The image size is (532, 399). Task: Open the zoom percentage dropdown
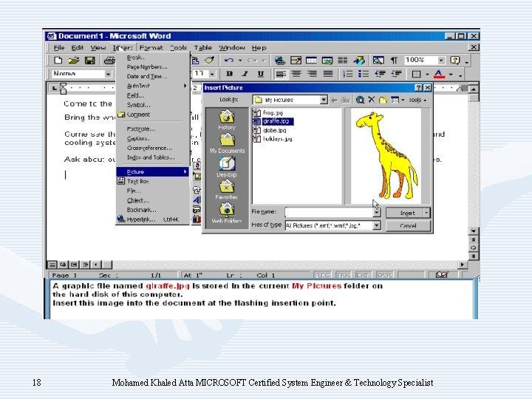pyautogui.click(x=440, y=61)
